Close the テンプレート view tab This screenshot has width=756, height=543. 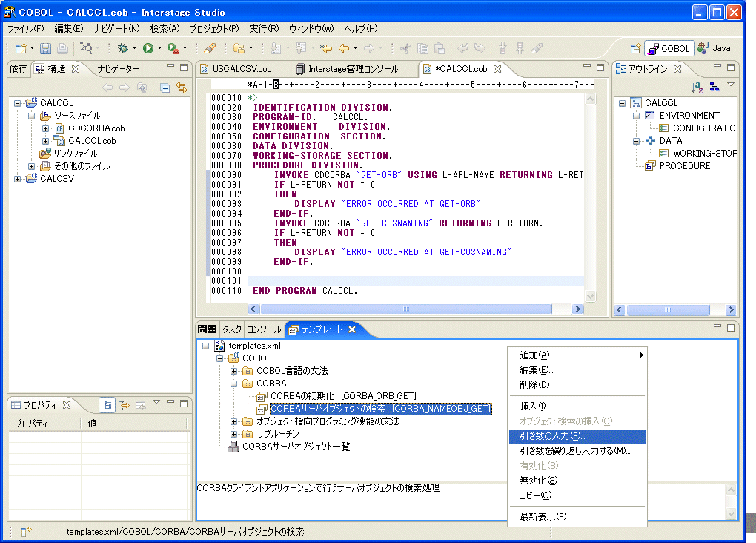tap(352, 329)
